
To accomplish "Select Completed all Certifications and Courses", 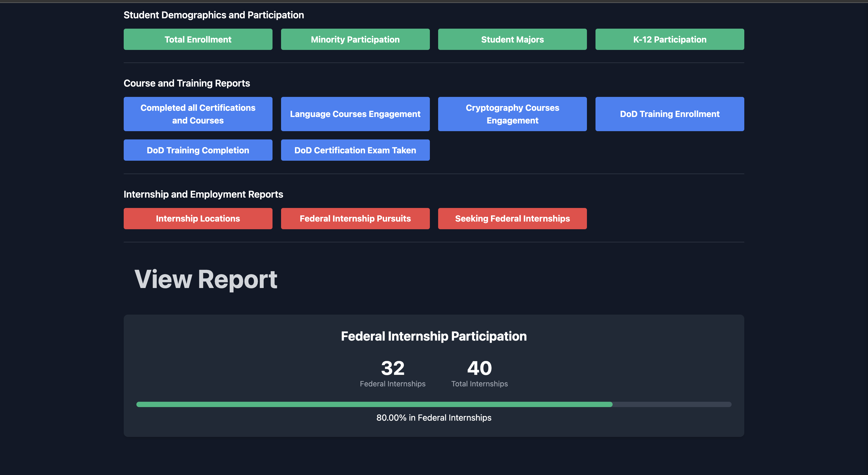I will (x=198, y=114).
